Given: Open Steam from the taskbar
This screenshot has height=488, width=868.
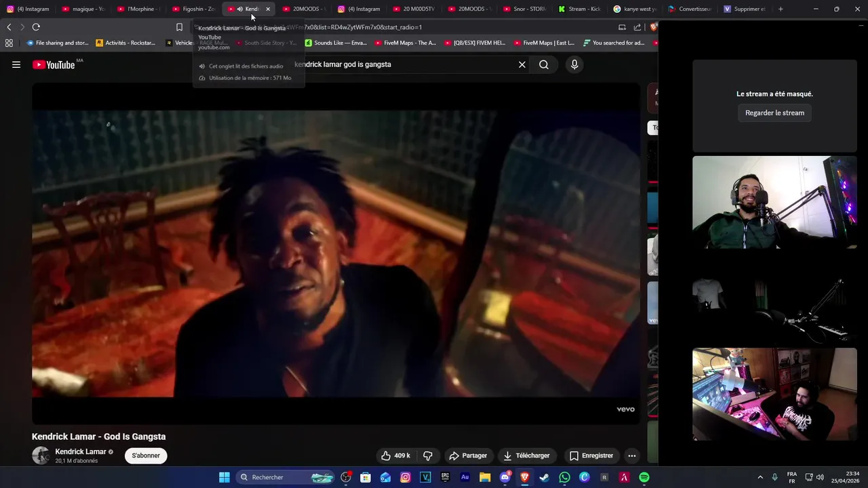Looking at the screenshot, I should [544, 477].
